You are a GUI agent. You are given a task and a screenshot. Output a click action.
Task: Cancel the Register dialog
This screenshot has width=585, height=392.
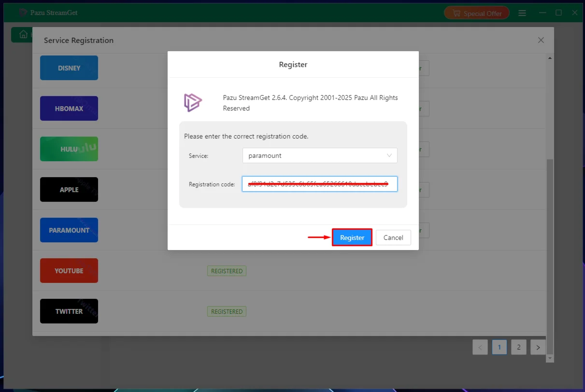393,238
